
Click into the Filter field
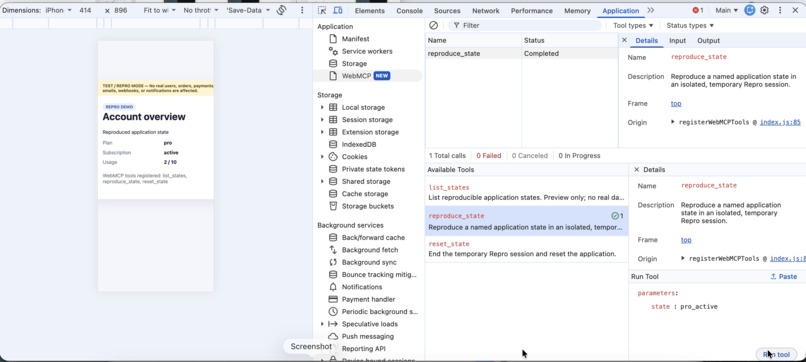click(524, 25)
